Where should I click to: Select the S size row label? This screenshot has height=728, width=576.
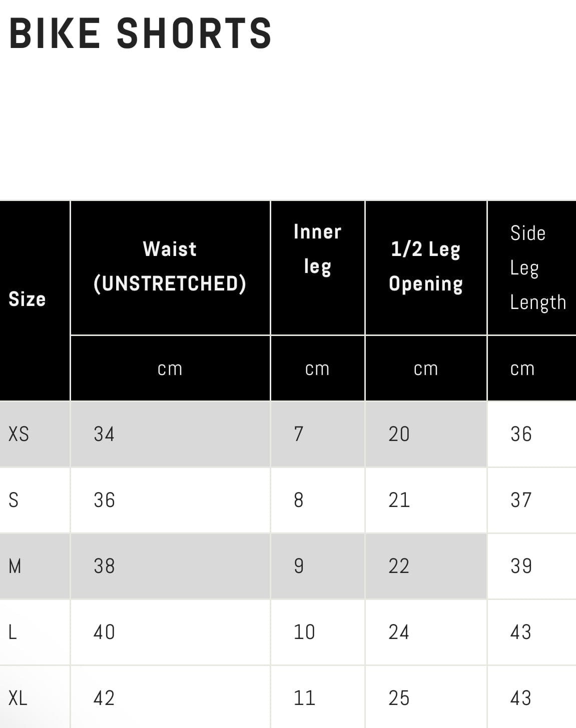14,500
